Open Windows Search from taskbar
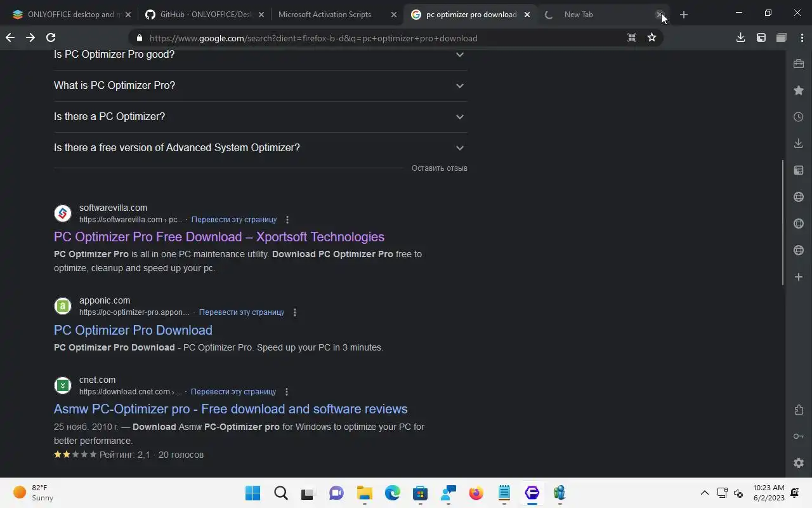Screen dimensions: 812x508 point(280,493)
